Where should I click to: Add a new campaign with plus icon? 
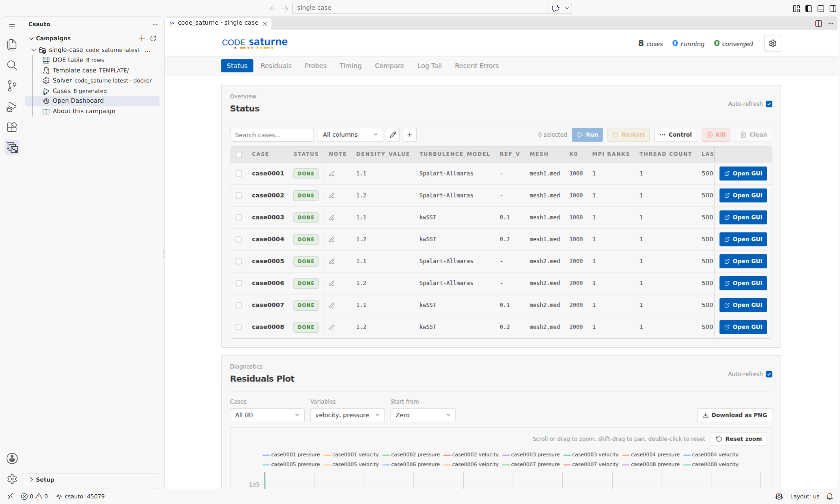pos(142,38)
